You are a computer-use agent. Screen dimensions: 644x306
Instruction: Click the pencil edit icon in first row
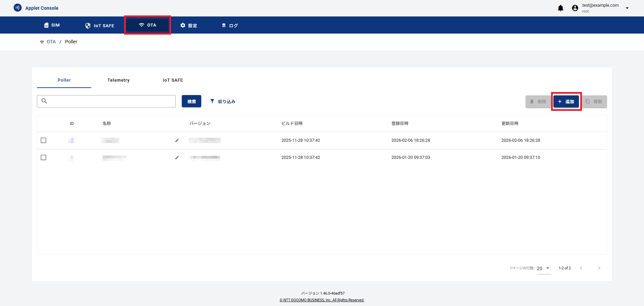(x=177, y=140)
